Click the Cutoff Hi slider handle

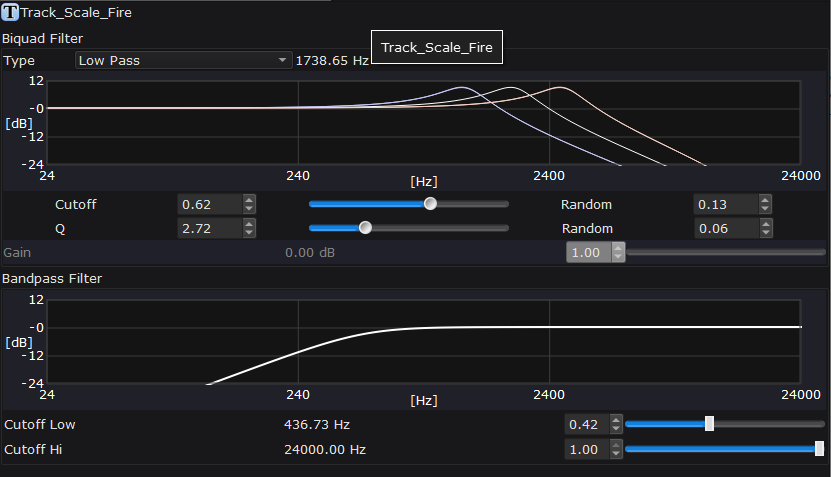(x=819, y=449)
